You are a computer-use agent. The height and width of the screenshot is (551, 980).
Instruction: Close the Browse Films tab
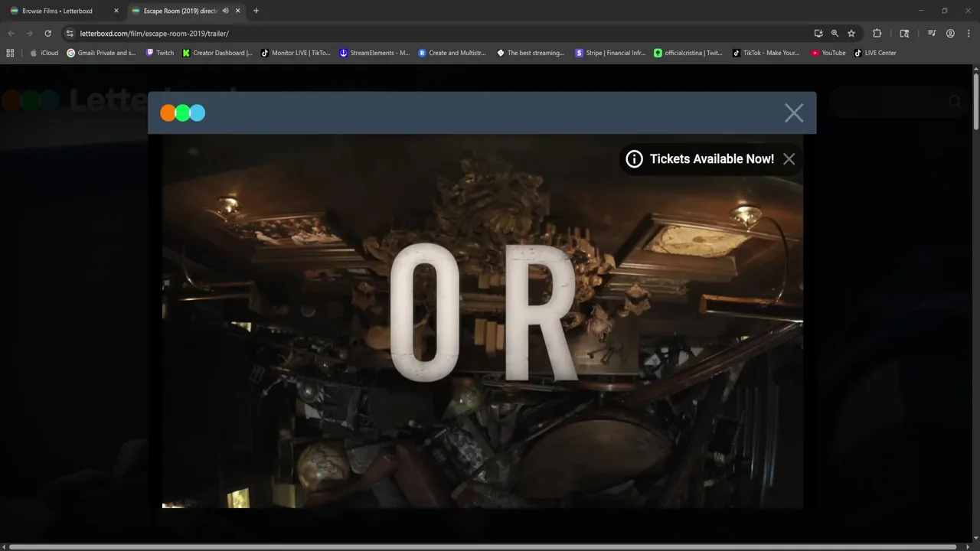pyautogui.click(x=116, y=11)
